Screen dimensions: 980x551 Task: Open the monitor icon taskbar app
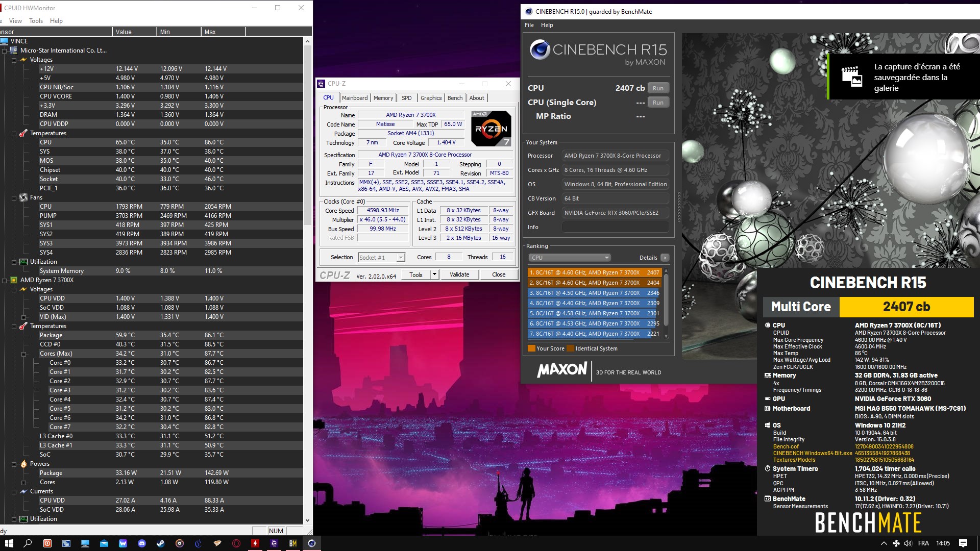(x=85, y=543)
